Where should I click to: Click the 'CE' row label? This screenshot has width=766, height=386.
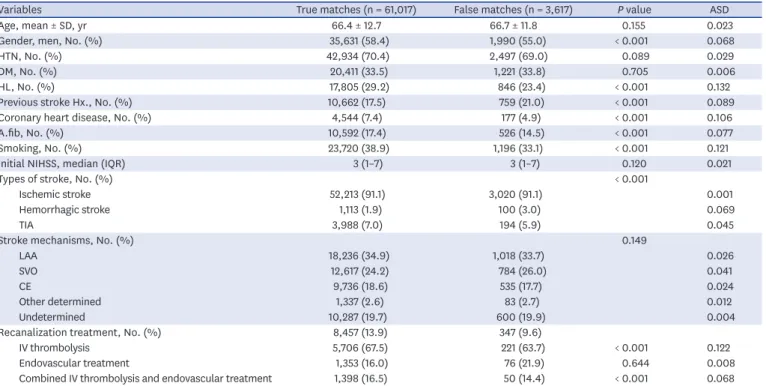[x=25, y=286]
